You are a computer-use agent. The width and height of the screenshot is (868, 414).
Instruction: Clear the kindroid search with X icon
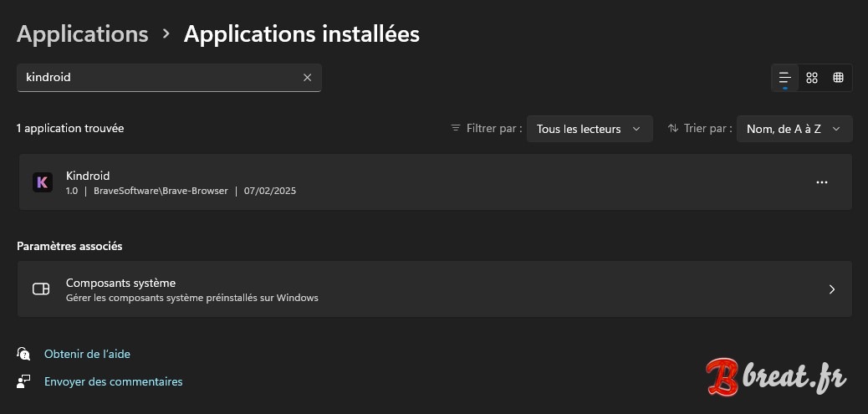pyautogui.click(x=307, y=78)
